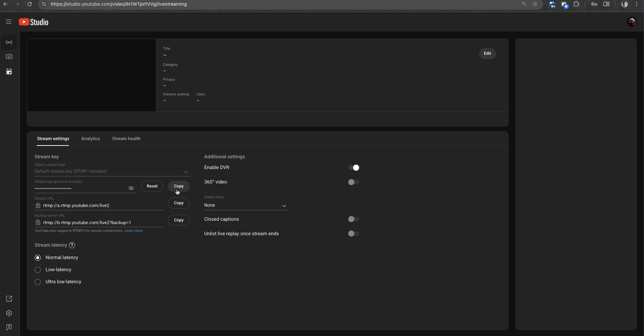
Task: Open the Manage streams calendar icon
Action: click(x=9, y=71)
